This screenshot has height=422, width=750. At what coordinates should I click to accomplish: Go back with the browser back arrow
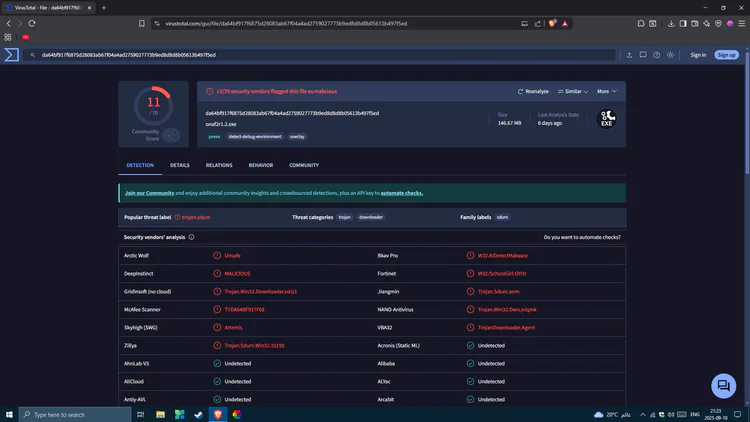[8, 23]
